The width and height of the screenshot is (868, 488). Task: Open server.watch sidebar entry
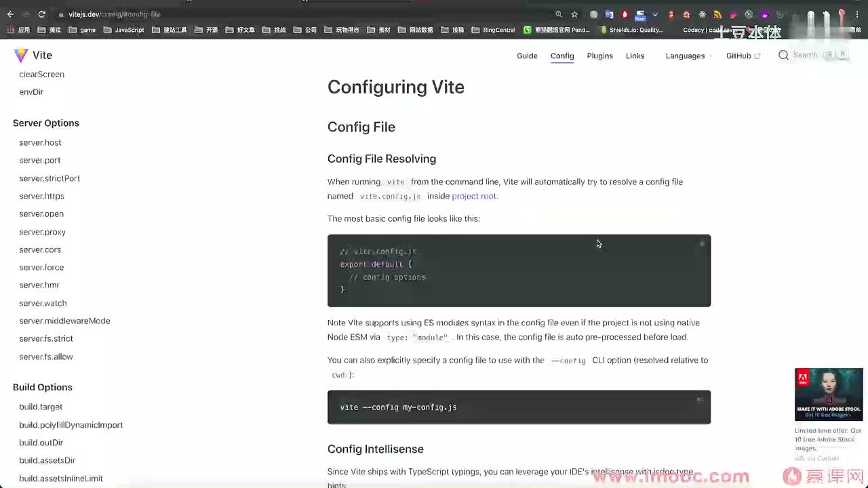pyautogui.click(x=43, y=303)
